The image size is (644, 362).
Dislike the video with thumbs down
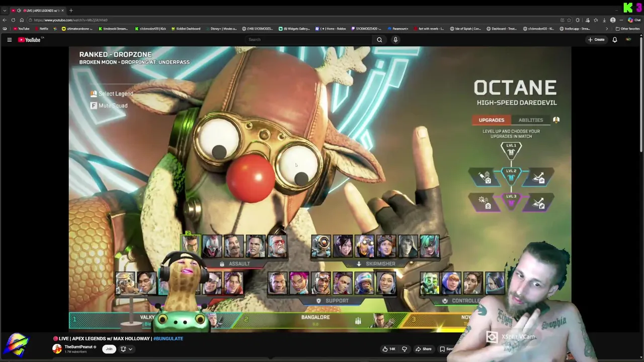coord(404,349)
